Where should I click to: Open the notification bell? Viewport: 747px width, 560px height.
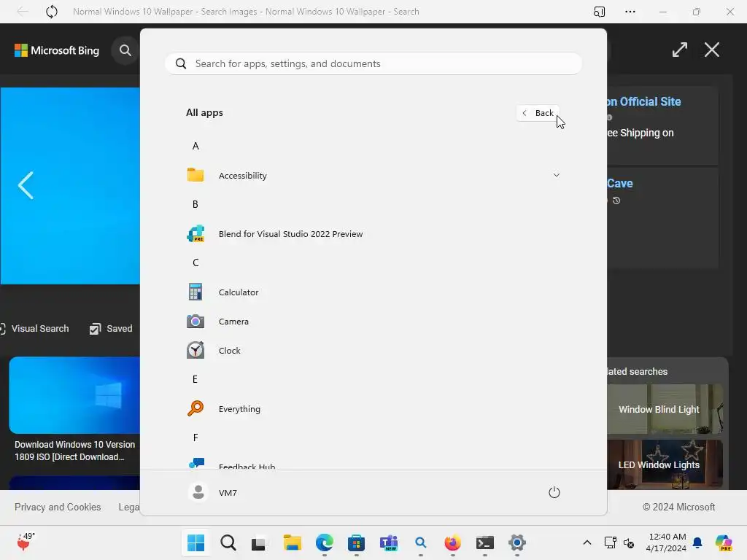(x=697, y=542)
